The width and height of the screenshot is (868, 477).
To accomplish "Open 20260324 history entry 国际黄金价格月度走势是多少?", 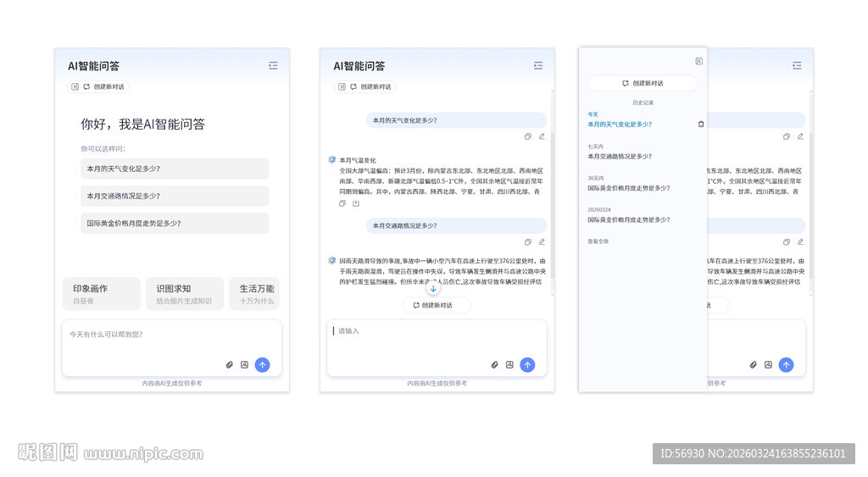I will [x=628, y=219].
